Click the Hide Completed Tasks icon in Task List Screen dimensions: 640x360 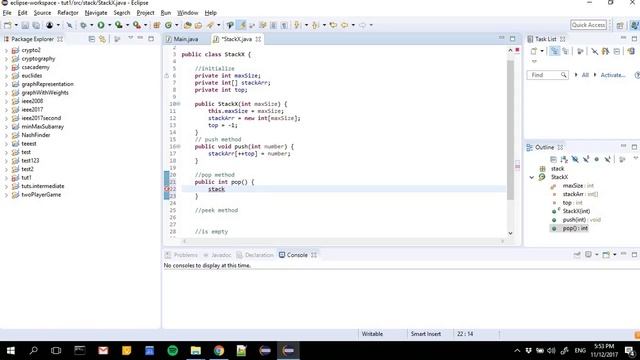pyautogui.click(x=595, y=51)
